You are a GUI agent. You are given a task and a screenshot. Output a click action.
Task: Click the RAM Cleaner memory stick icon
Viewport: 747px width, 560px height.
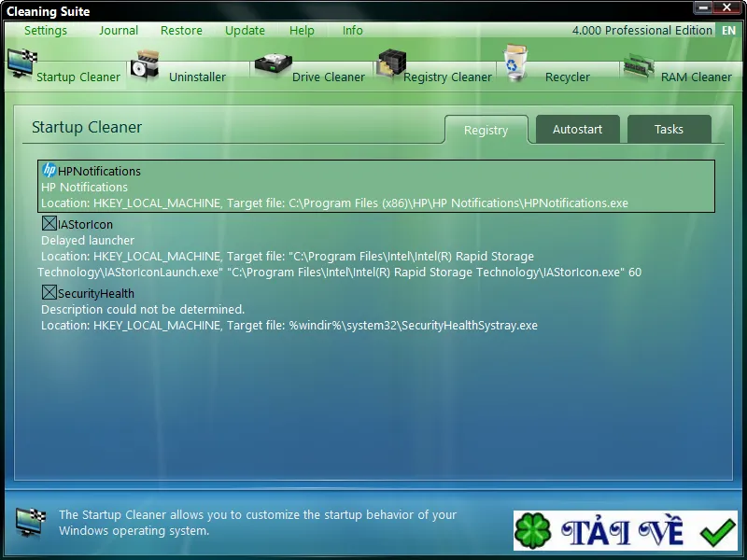click(639, 66)
